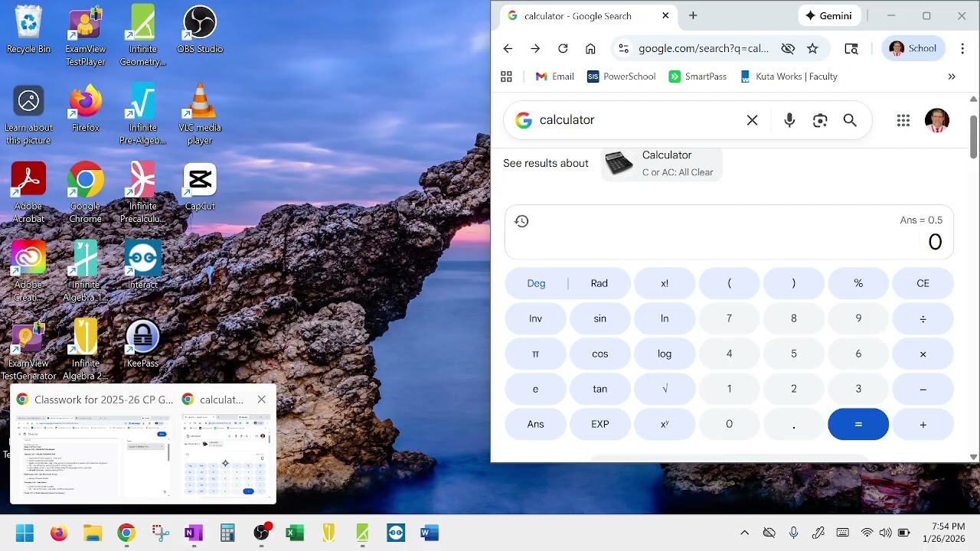Image resolution: width=980 pixels, height=551 pixels.
Task: Open the Windows Start menu
Action: click(x=24, y=533)
